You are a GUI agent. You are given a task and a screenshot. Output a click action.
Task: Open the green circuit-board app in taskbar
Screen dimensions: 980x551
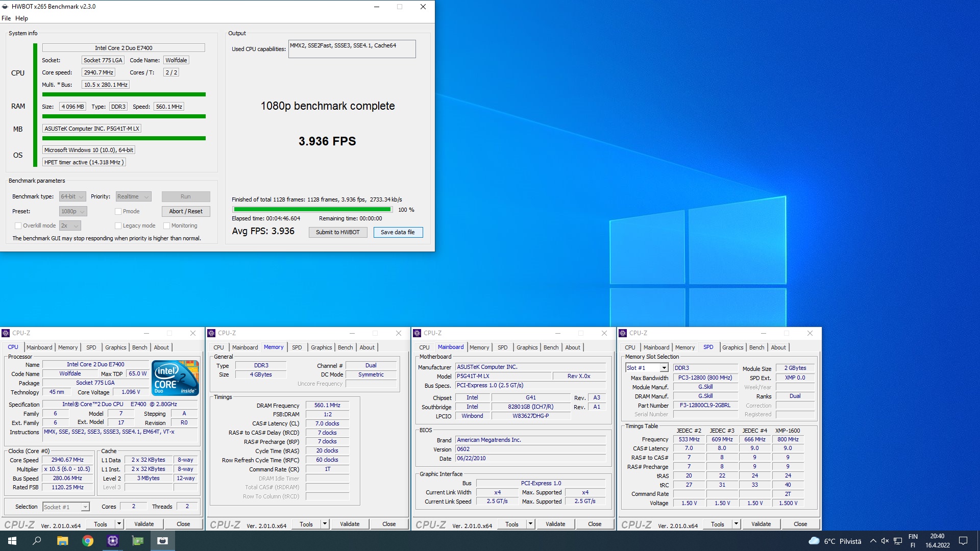coord(138,541)
